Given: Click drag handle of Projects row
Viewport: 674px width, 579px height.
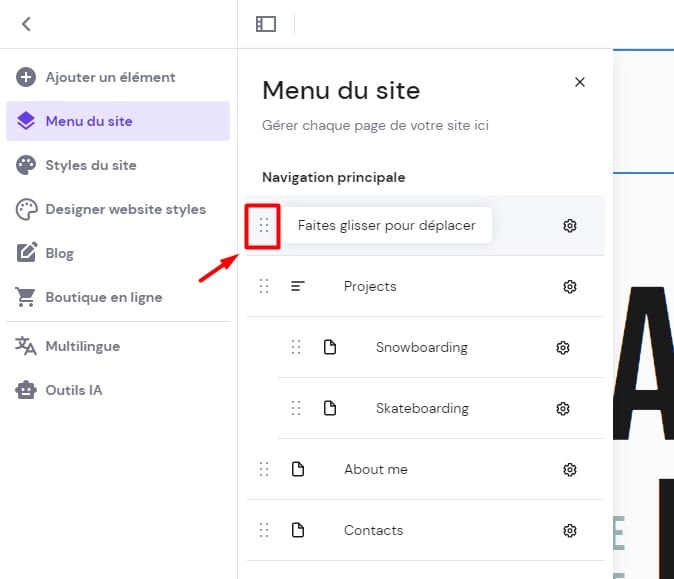Looking at the screenshot, I should (x=264, y=286).
